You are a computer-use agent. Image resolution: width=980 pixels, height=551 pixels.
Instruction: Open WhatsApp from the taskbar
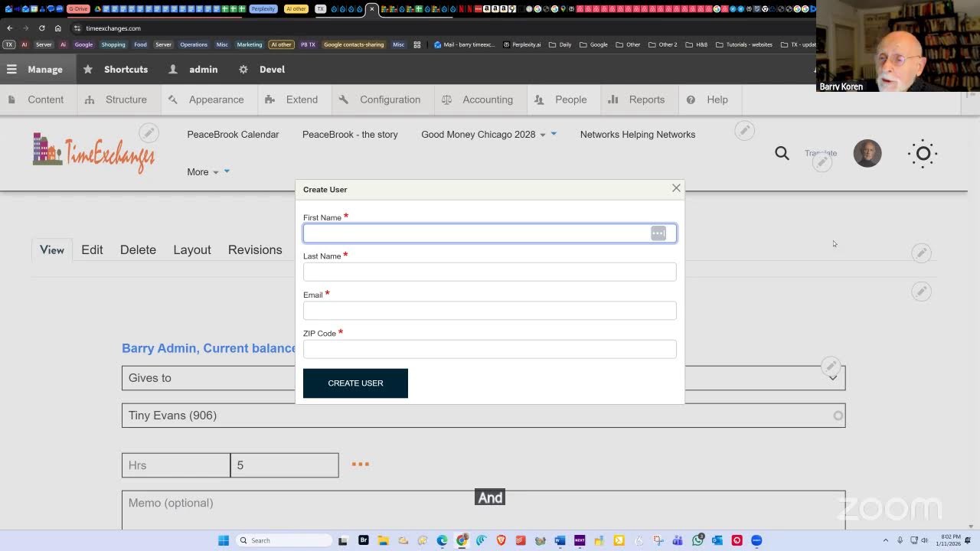tap(697, 540)
